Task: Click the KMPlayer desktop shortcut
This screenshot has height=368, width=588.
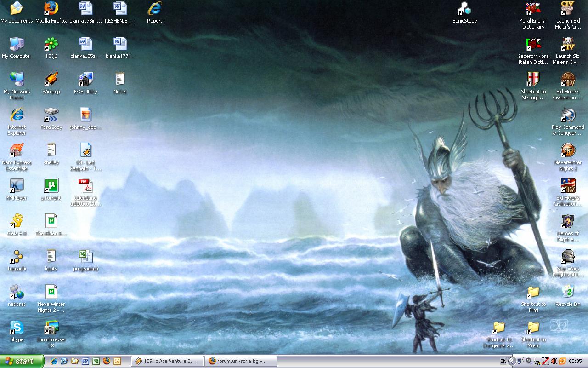Action: coord(17,186)
